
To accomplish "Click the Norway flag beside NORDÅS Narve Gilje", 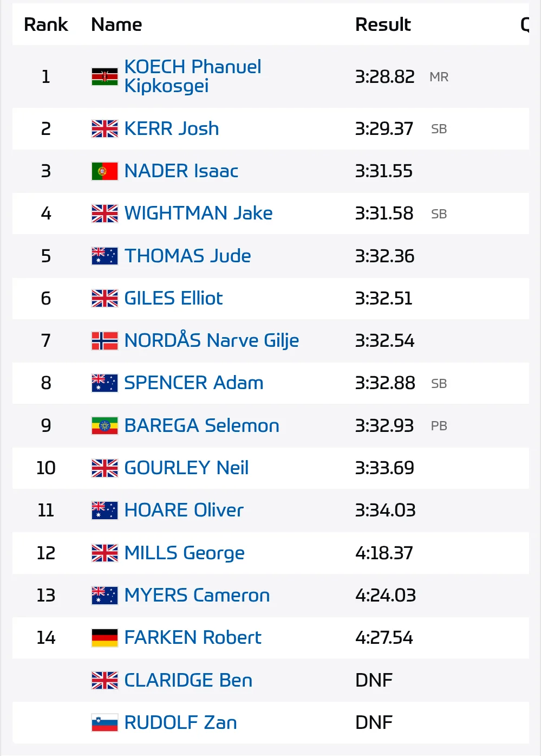I will pyautogui.click(x=105, y=341).
